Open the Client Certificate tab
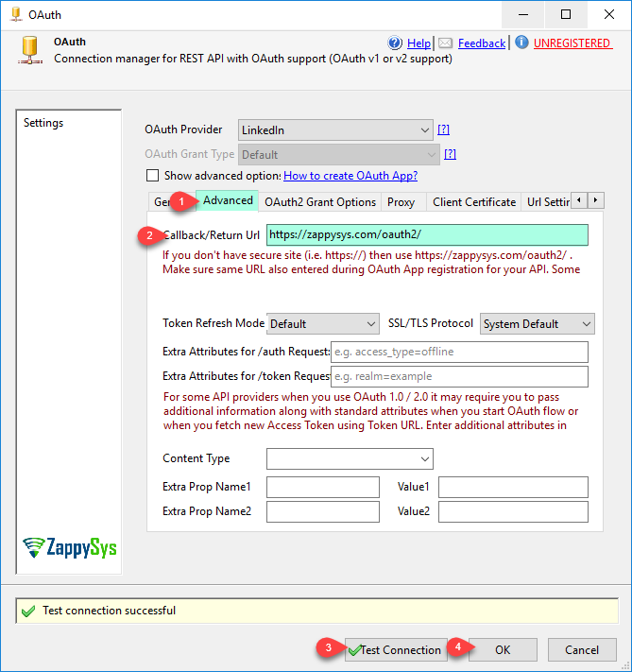Image resolution: width=632 pixels, height=672 pixels. pos(474,202)
